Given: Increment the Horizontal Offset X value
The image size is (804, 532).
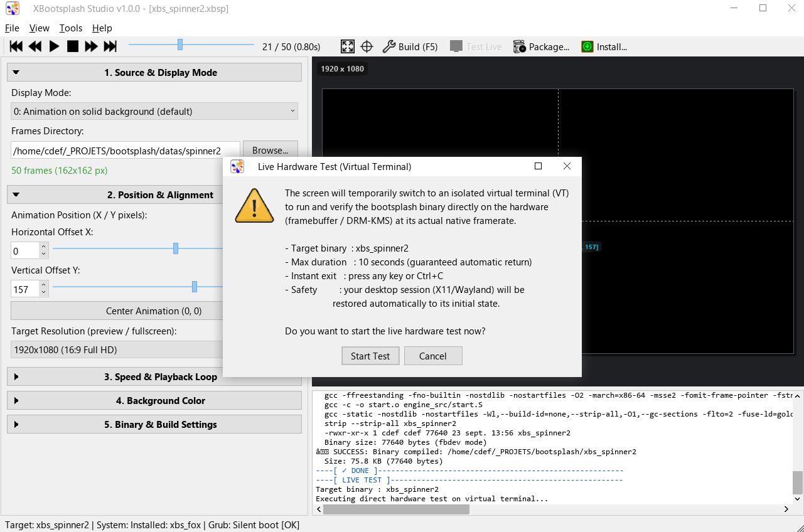Looking at the screenshot, I should tap(43, 247).
